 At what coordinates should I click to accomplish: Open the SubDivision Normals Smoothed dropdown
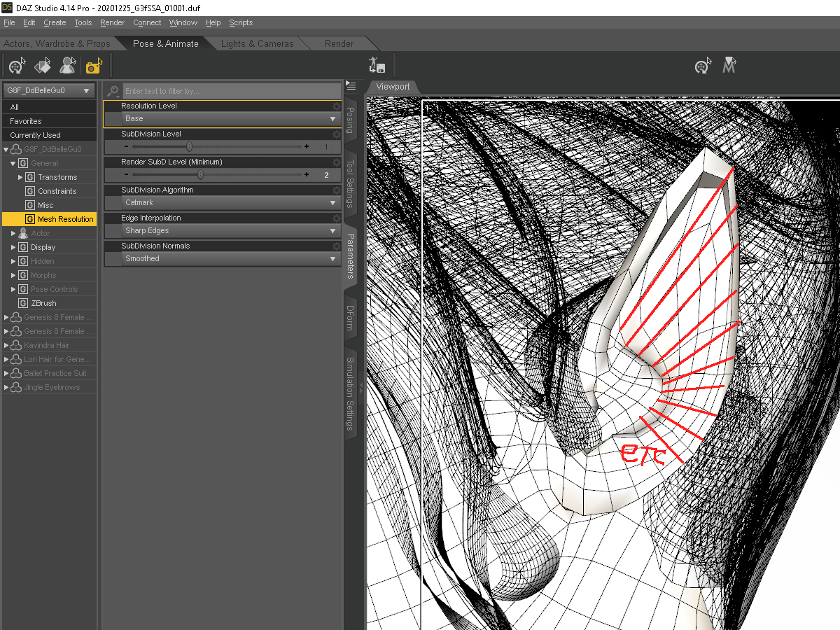pyautogui.click(x=230, y=259)
